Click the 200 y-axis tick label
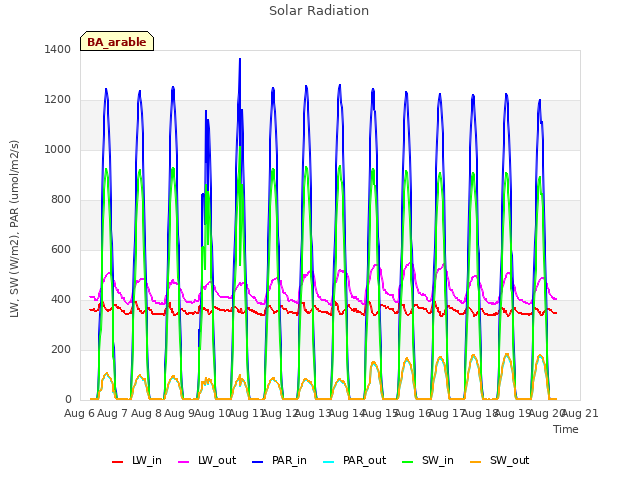The height and width of the screenshot is (480, 640). [61, 350]
